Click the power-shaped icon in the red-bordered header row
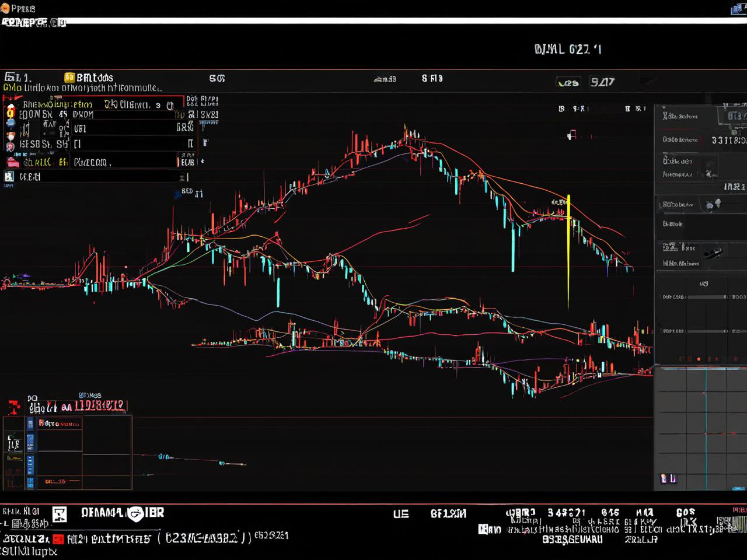Image resolution: width=747 pixels, height=560 pixels. click(170, 106)
